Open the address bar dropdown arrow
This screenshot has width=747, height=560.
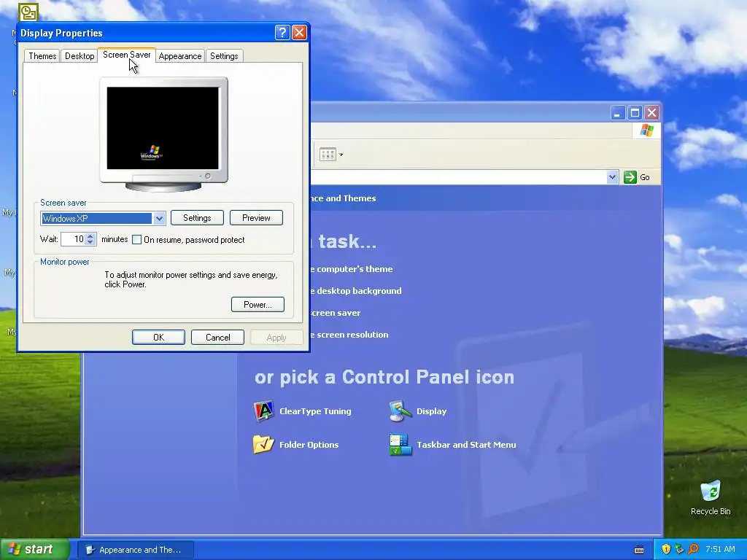coord(612,177)
